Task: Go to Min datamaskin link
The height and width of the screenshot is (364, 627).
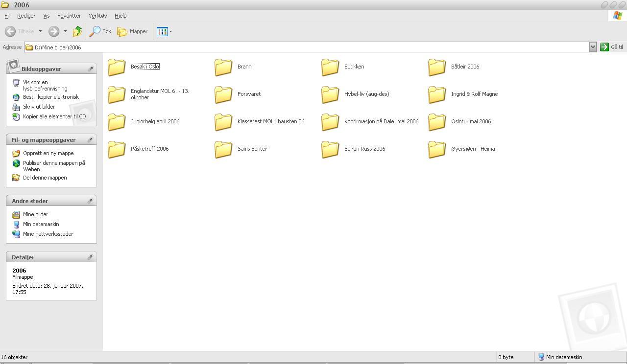Action: pyautogui.click(x=41, y=224)
